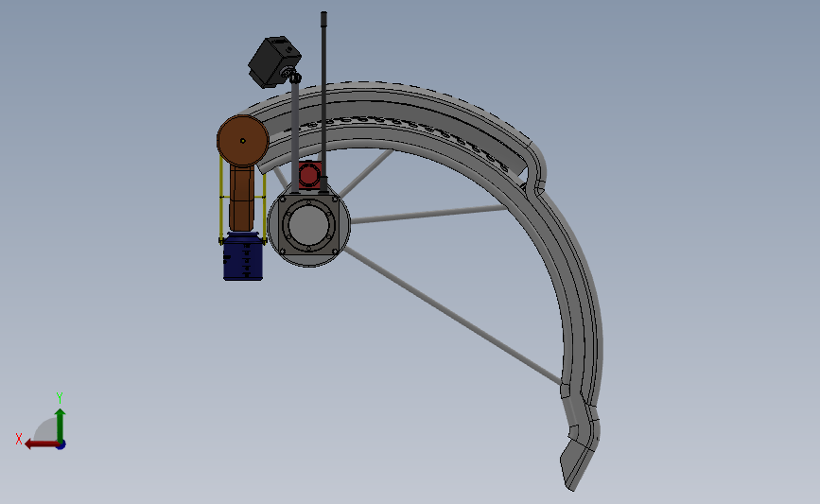
Task: Click the green Y axis arrow of the triad
Action: [x=61, y=426]
